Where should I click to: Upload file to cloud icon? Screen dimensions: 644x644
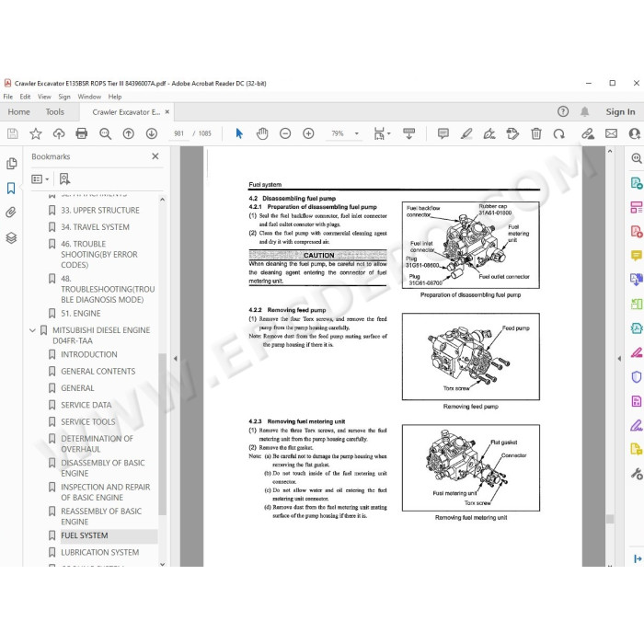[x=59, y=133]
